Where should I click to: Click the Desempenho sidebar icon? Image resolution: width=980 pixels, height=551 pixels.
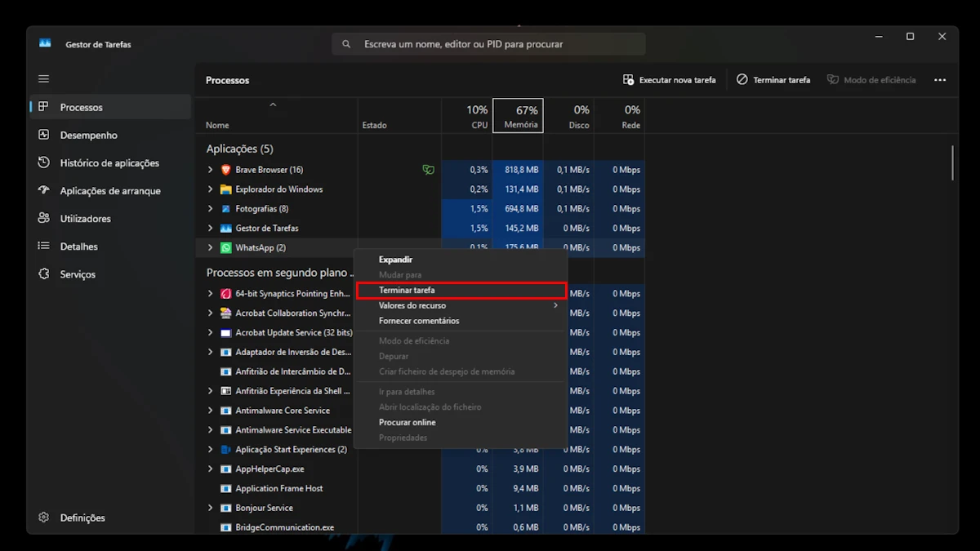[44, 136]
